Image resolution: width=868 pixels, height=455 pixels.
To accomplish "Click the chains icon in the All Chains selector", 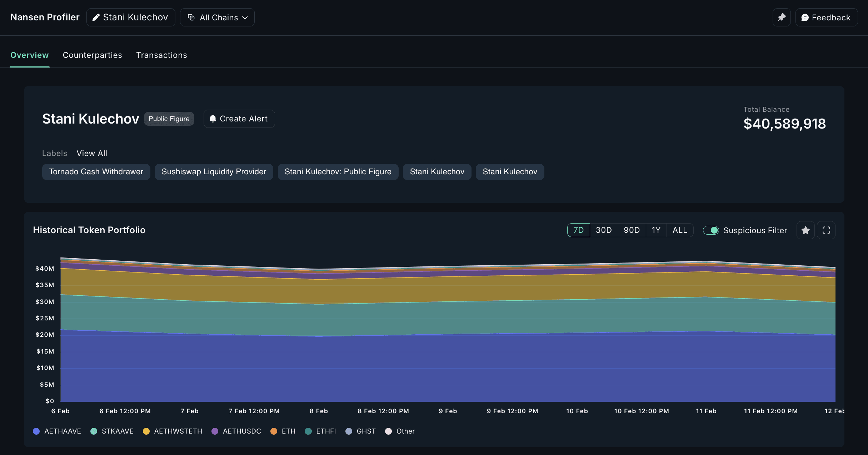I will 191,17.
